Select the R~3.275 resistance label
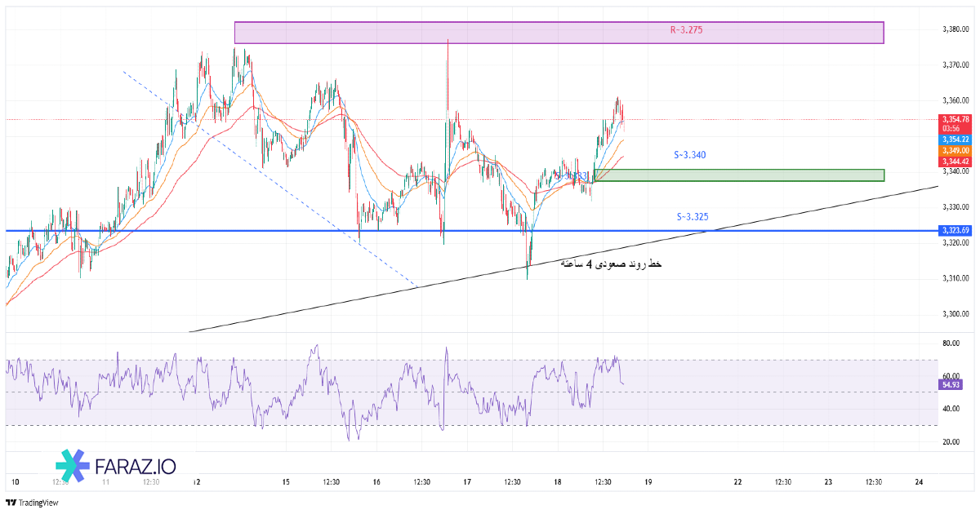Screen dimensions: 980x514 coord(686,29)
